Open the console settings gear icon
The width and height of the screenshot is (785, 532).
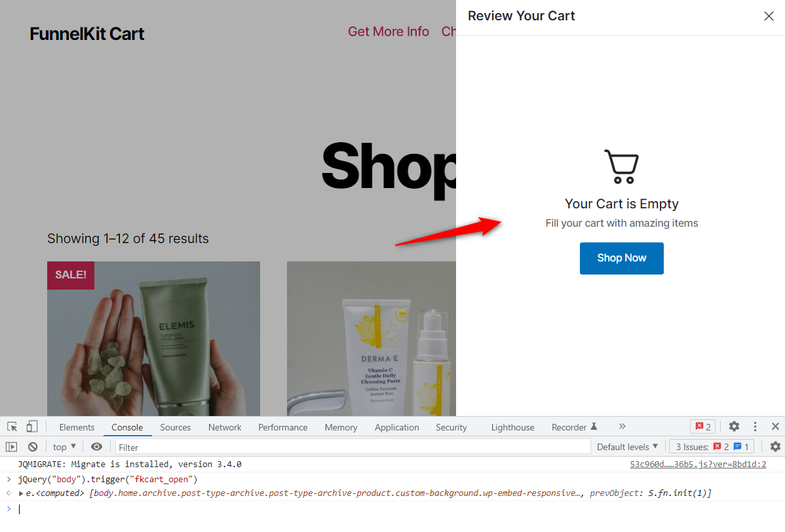775,446
